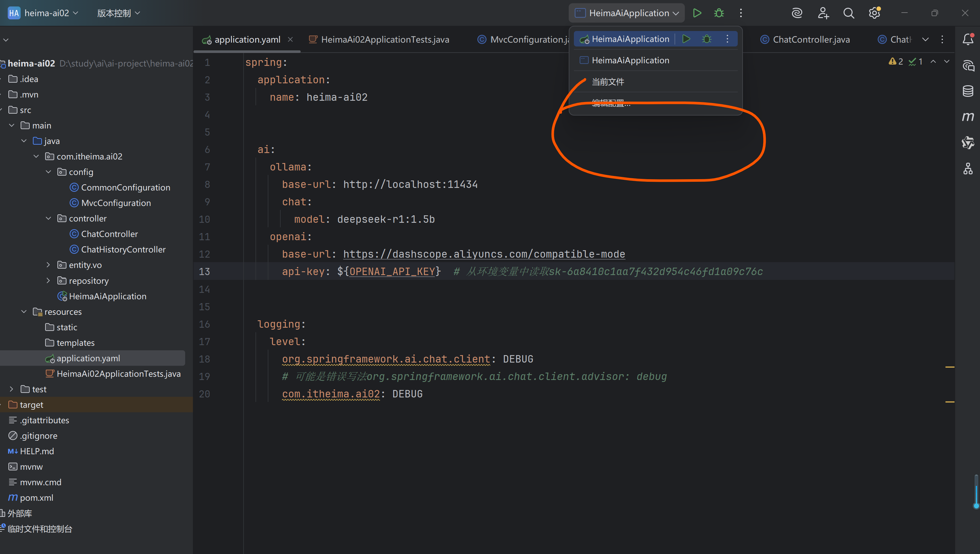
Task: Click the green Run button in the top toolbar
Action: 696,13
